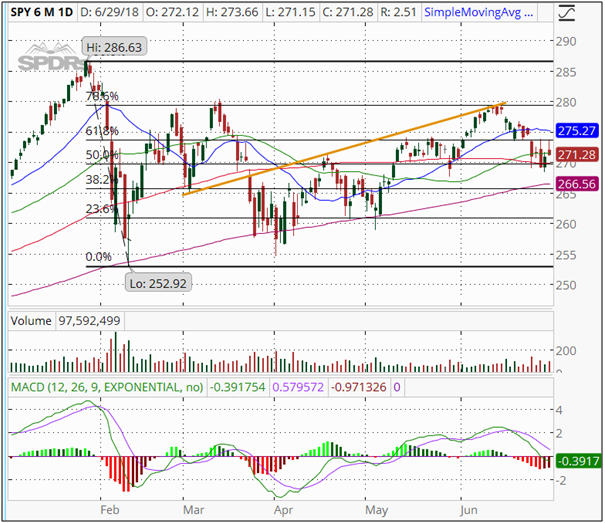Click the purple 266.56 moving average tag
Image resolution: width=605 pixels, height=523 pixels.
pyautogui.click(x=577, y=184)
